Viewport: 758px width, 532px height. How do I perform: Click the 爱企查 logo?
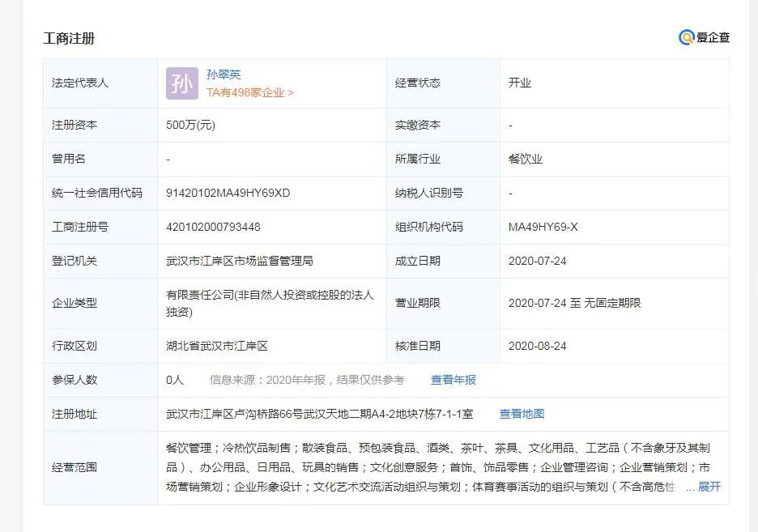click(704, 37)
